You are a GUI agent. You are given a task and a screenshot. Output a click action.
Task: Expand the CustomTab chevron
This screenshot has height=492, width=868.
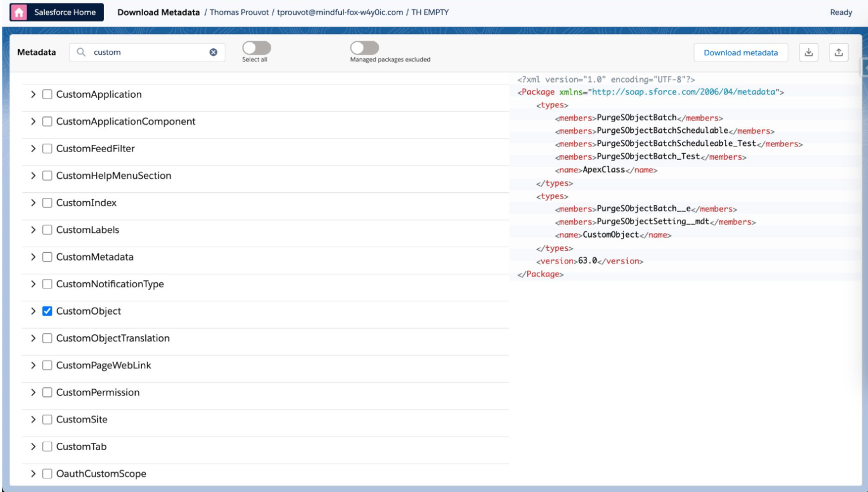click(33, 447)
